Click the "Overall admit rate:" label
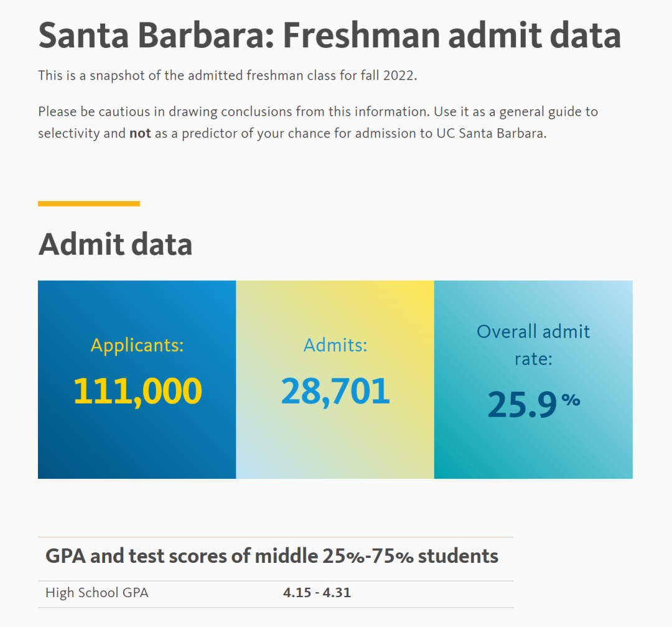 [x=533, y=344]
